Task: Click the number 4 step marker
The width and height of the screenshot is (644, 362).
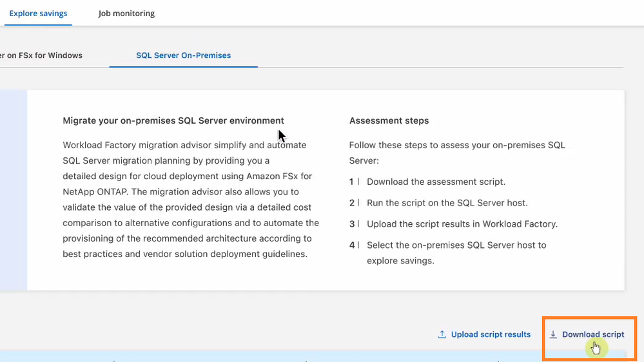Action: pyautogui.click(x=352, y=245)
